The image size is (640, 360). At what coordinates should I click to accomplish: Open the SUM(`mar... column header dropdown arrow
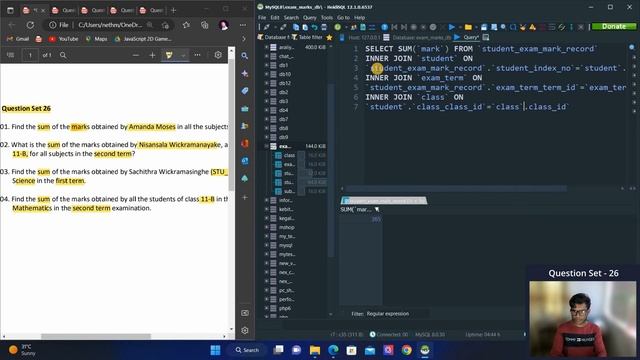(x=377, y=209)
